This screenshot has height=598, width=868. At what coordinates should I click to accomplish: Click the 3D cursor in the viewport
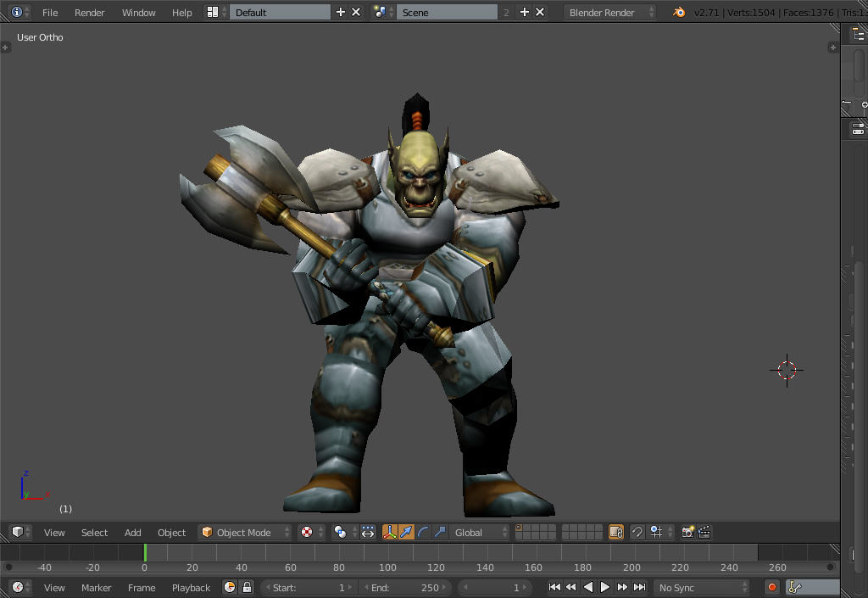pos(787,371)
